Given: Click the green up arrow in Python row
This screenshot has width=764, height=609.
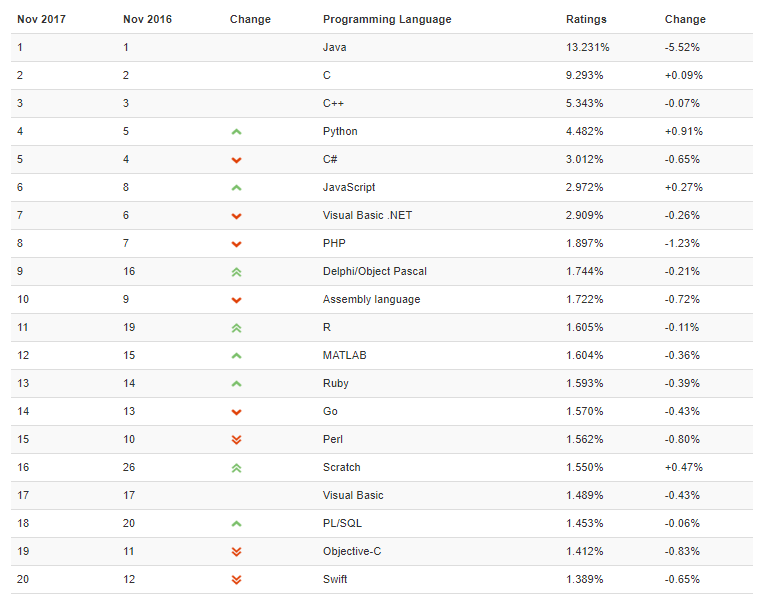Looking at the screenshot, I should click(236, 131).
